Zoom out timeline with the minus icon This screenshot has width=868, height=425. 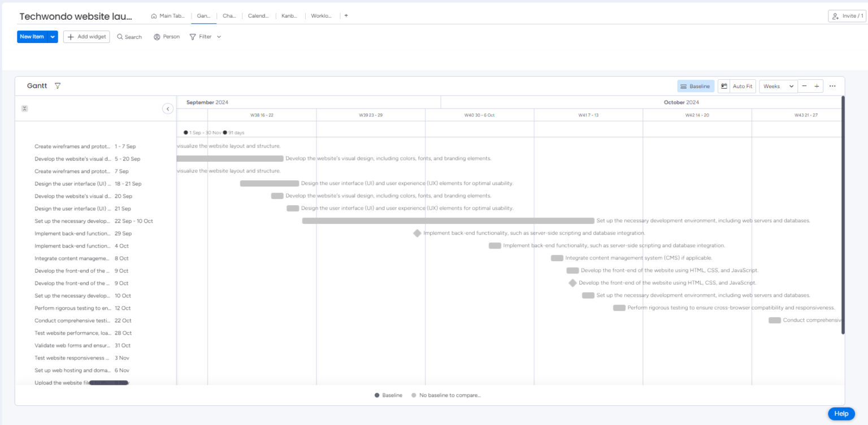pyautogui.click(x=804, y=85)
